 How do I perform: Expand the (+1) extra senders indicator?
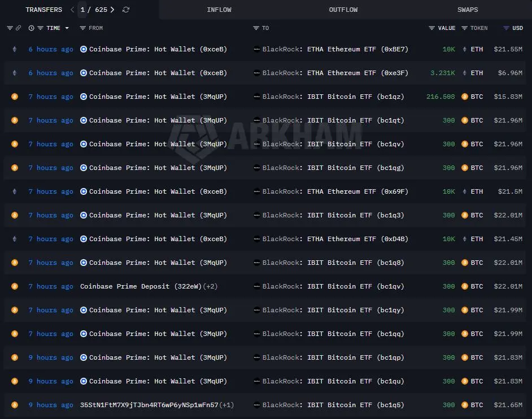(x=226, y=405)
